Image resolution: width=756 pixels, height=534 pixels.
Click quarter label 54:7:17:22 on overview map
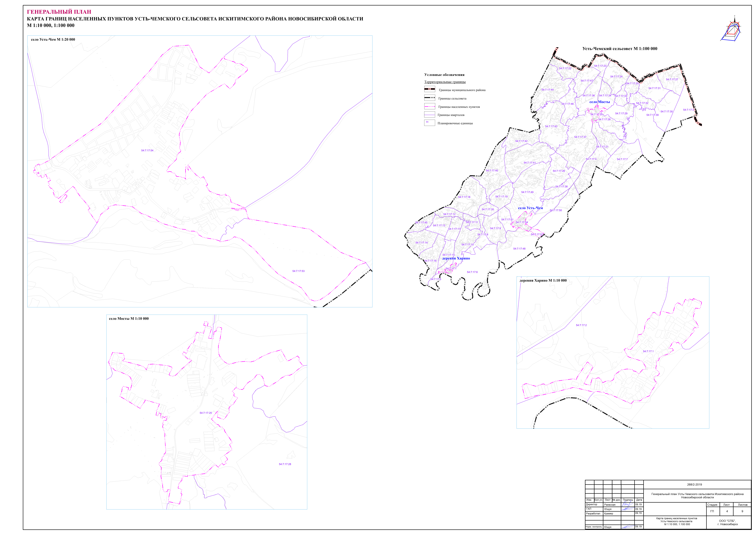(x=565, y=69)
